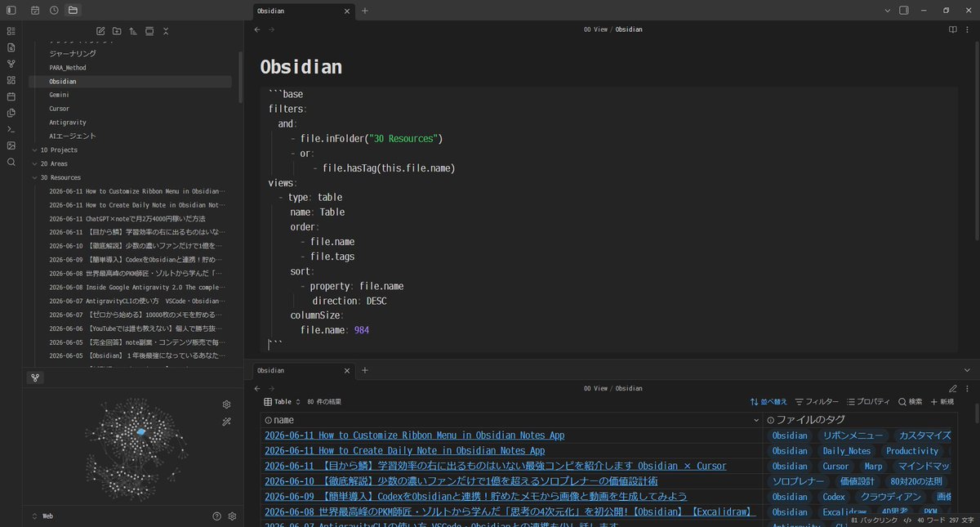Click the Daily_Notes tag pill
This screenshot has height=527, width=980.
[846, 451]
